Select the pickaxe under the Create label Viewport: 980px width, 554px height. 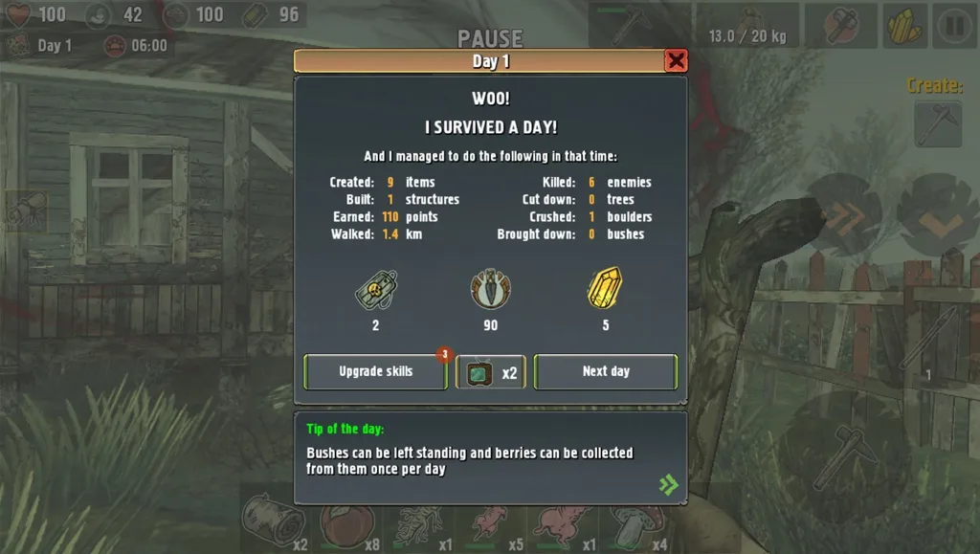938,123
